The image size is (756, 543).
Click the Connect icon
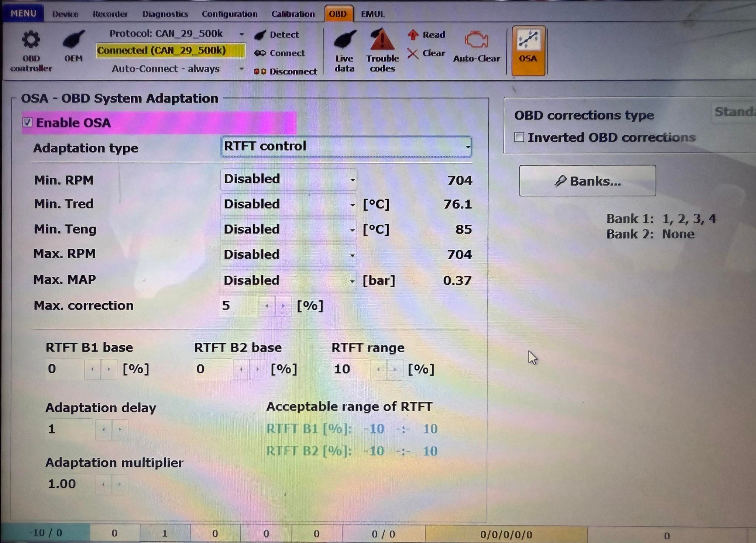pyautogui.click(x=260, y=53)
